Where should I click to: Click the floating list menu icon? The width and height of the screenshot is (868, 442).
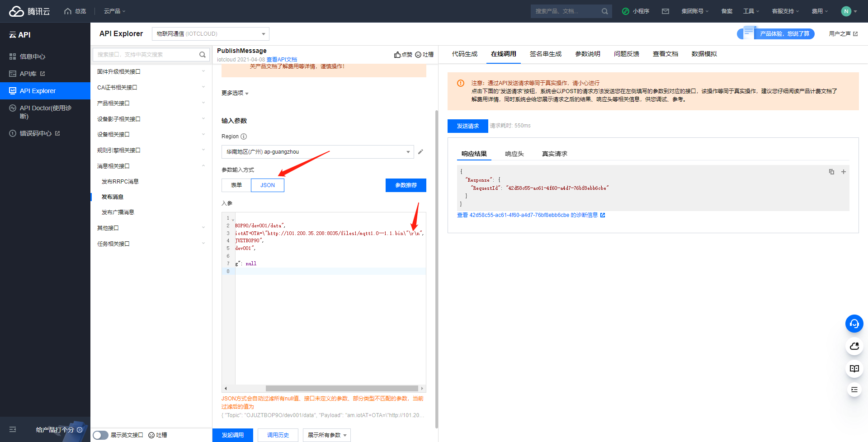click(x=854, y=390)
